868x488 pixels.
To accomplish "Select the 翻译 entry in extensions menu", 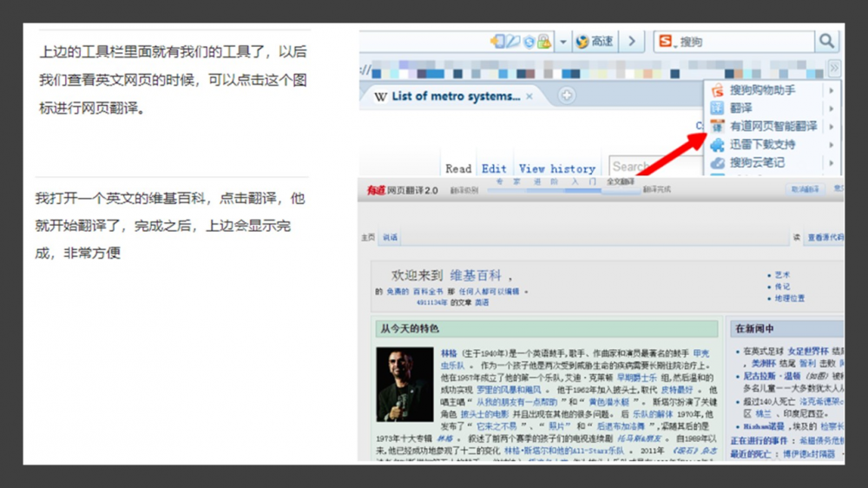I will (740, 109).
